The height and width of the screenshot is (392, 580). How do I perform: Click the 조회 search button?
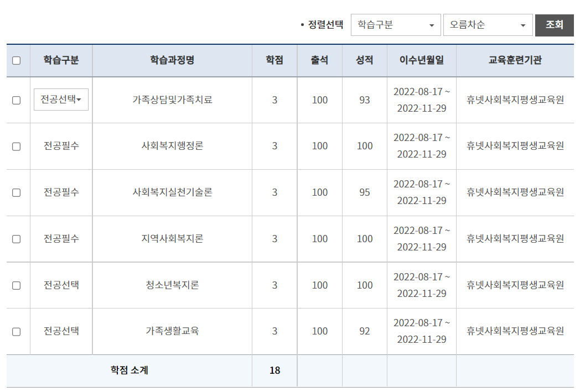(554, 25)
